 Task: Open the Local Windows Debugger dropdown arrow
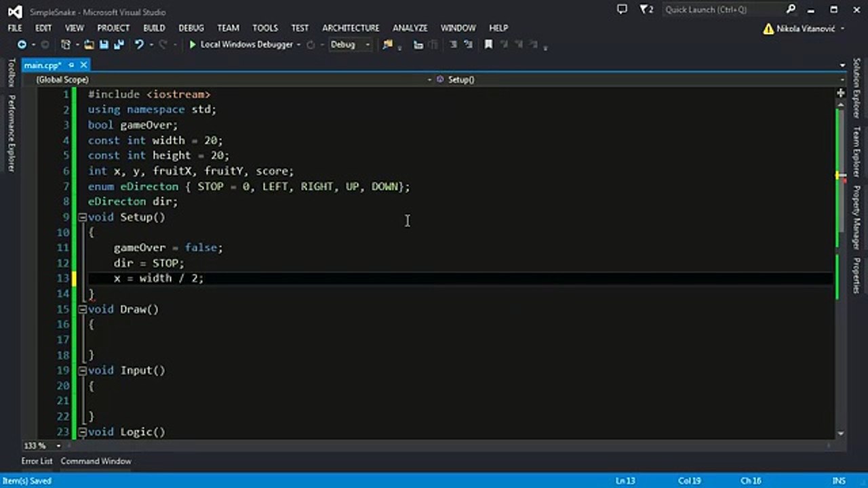(x=298, y=45)
